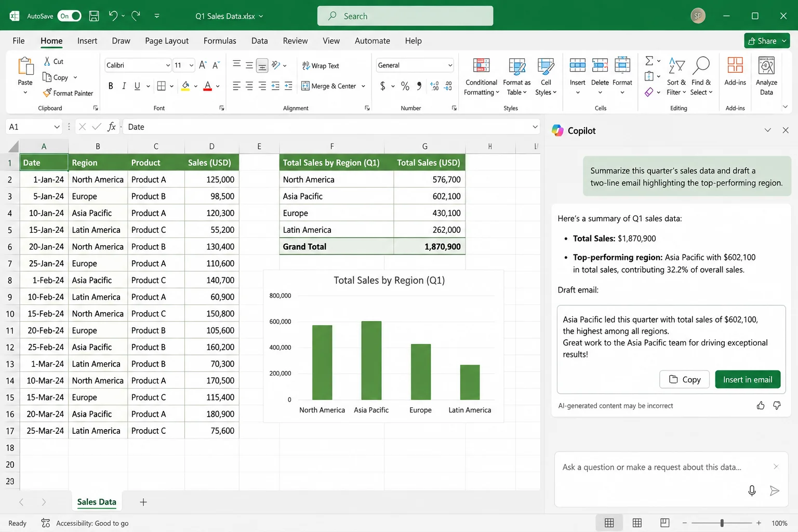Open Conditional Formatting dropdown
Viewport: 798px width, 532px height.
pos(481,76)
